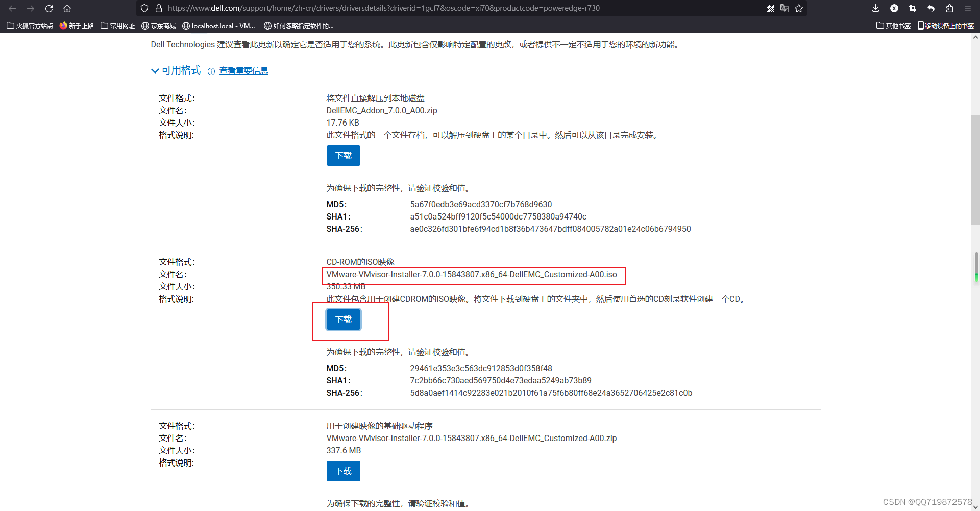
Task: Click the round X extension icon
Action: click(894, 8)
